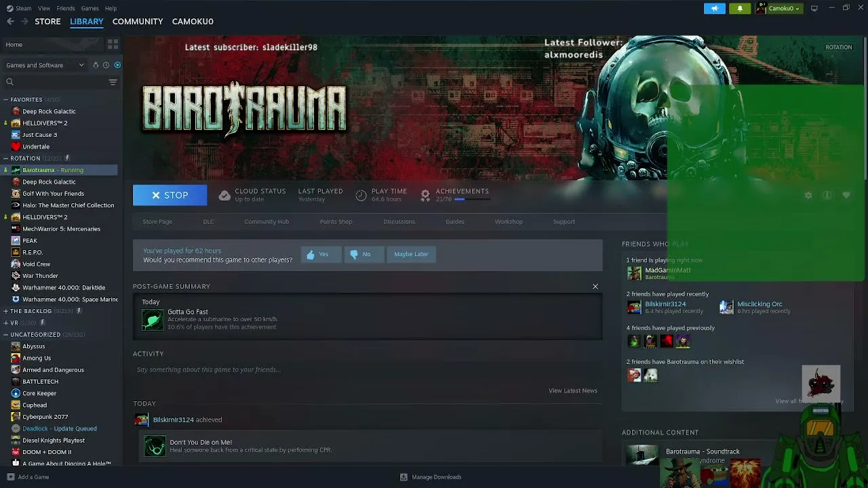Screen dimensions: 868x488
Task: Select Undertale heart icon entry
Action: 16,146
